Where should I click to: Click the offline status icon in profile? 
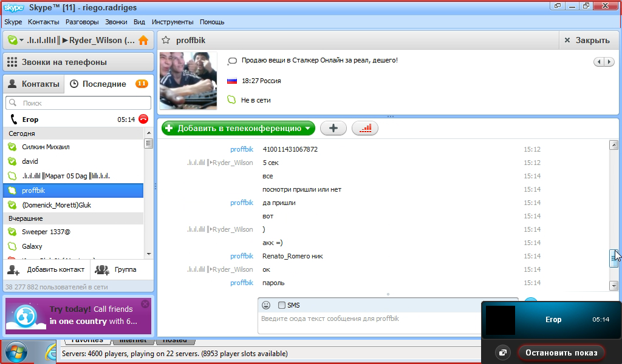click(231, 100)
